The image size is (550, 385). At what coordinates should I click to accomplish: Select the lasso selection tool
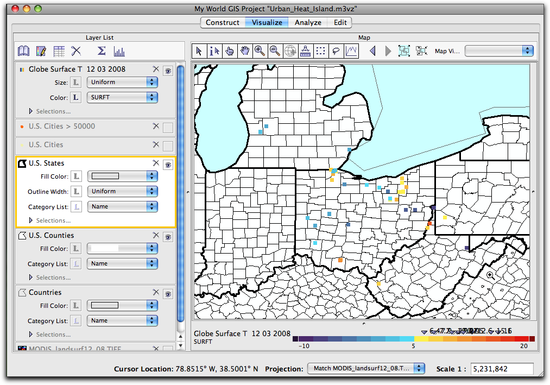(x=336, y=51)
